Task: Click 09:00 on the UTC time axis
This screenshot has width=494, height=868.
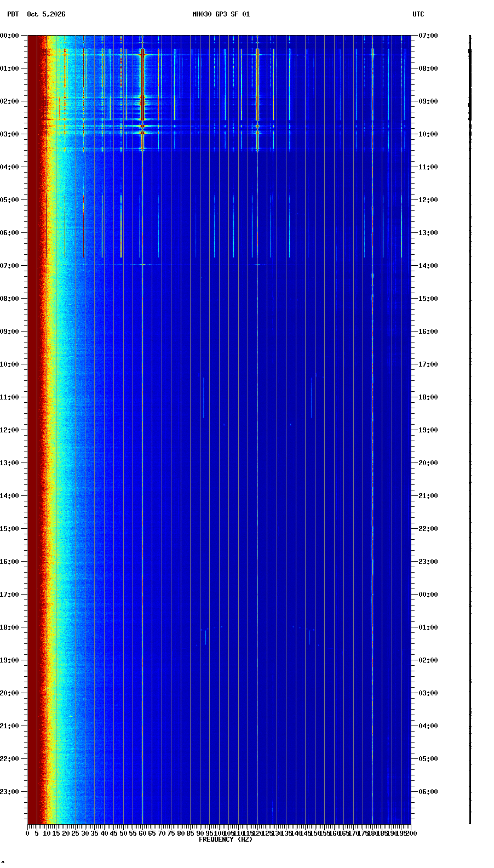Action: click(428, 101)
